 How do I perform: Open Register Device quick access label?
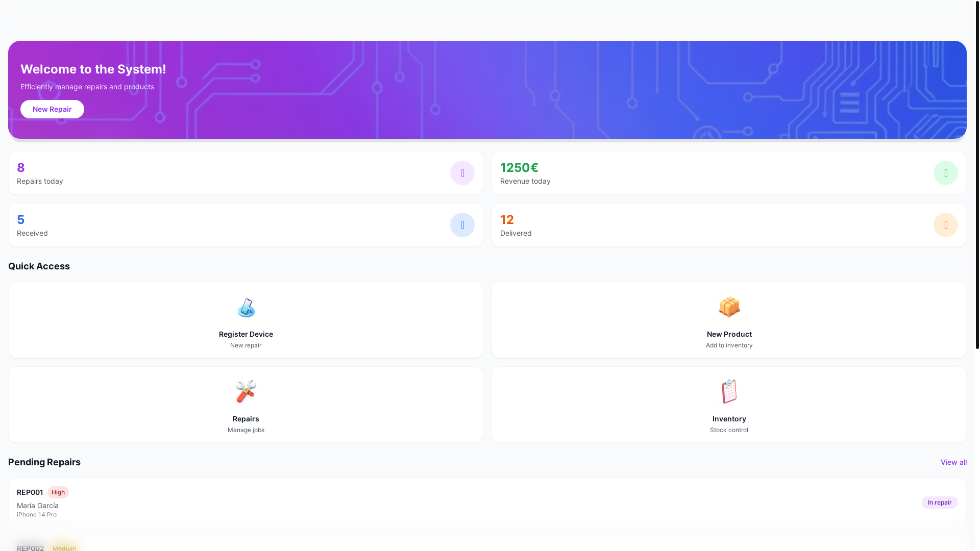246,334
